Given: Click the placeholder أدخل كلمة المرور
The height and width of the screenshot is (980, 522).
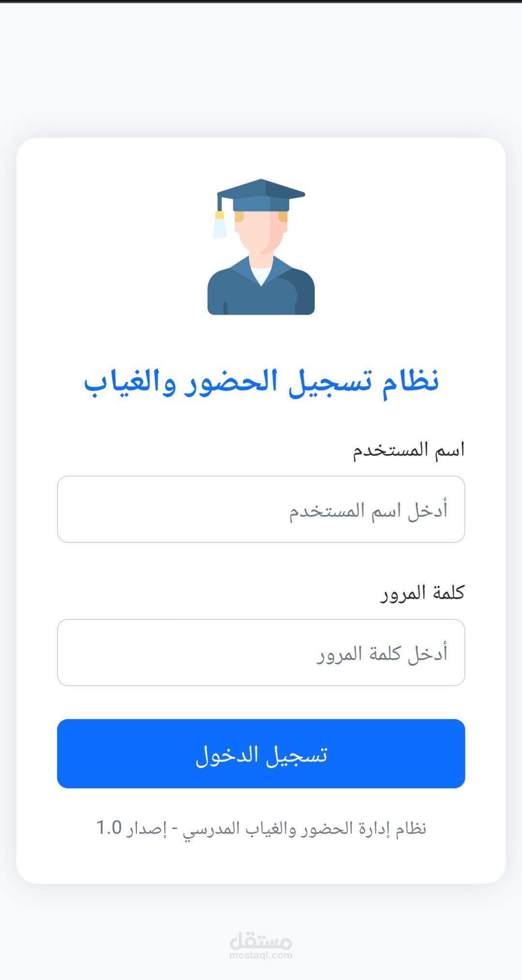Looking at the screenshot, I should tap(382, 654).
